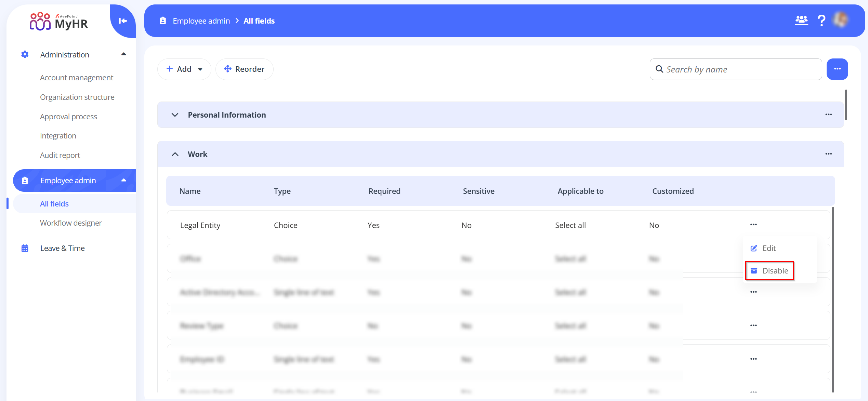Image resolution: width=868 pixels, height=401 pixels.
Task: Open the people group icon in header
Action: pos(801,21)
